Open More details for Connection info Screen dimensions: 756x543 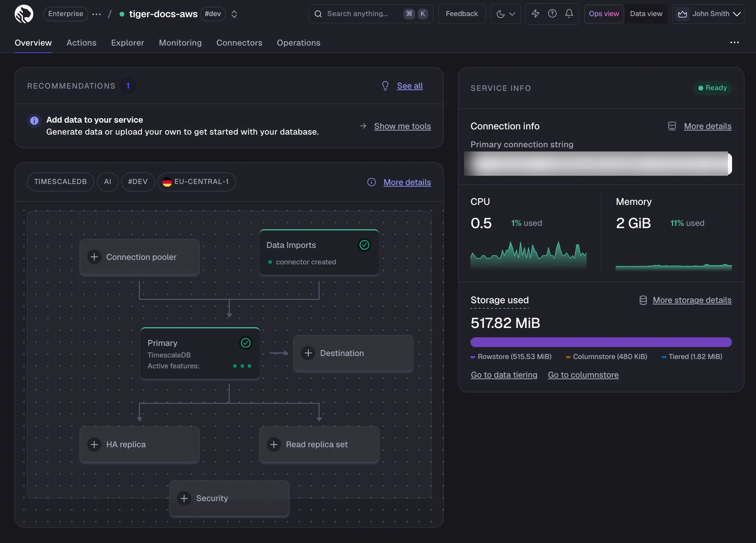(708, 126)
